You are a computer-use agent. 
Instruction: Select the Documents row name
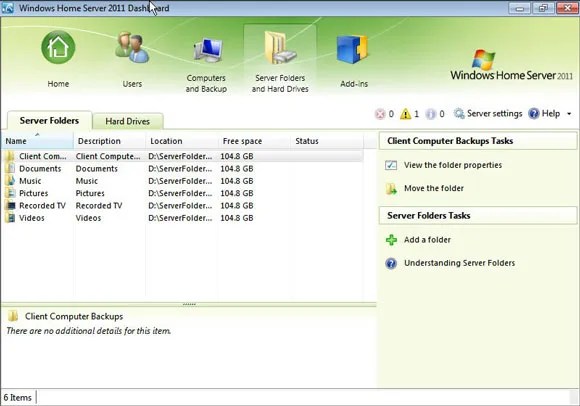coord(40,169)
